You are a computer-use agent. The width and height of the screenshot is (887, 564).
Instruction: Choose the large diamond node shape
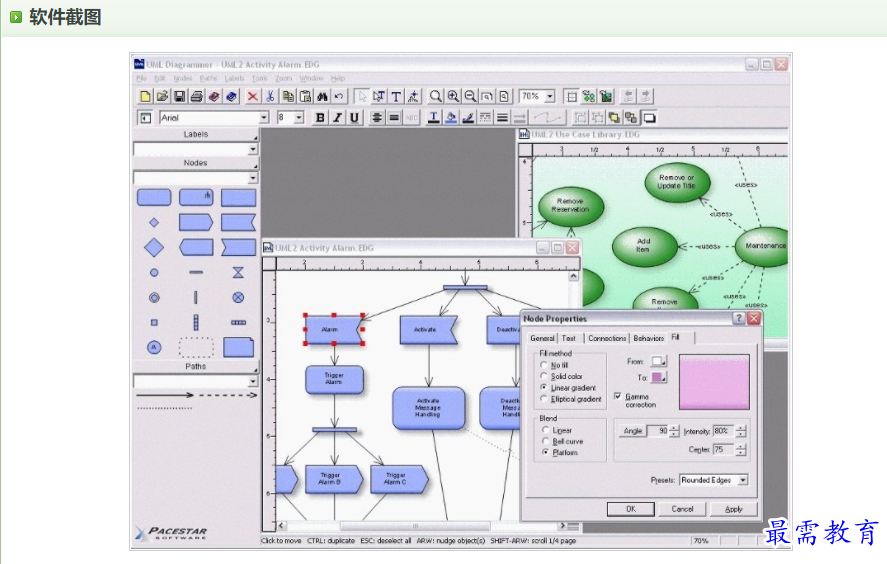pos(154,247)
